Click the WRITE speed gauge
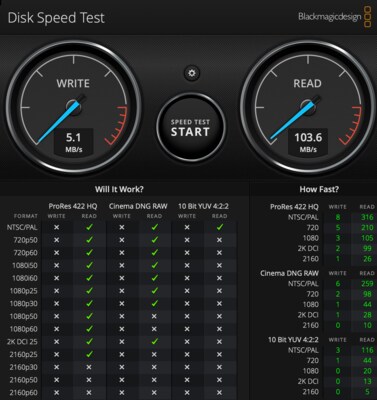Viewport: 377px width, 400px height. 73,107
